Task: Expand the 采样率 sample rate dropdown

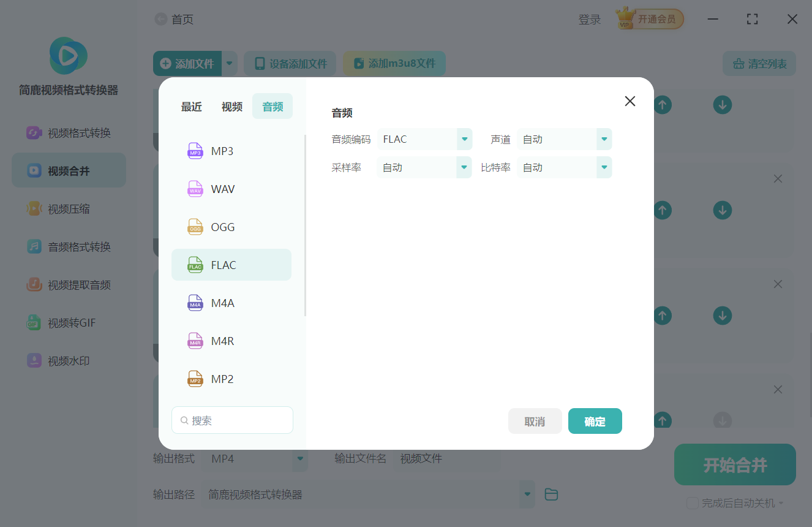Action: pyautogui.click(x=464, y=167)
